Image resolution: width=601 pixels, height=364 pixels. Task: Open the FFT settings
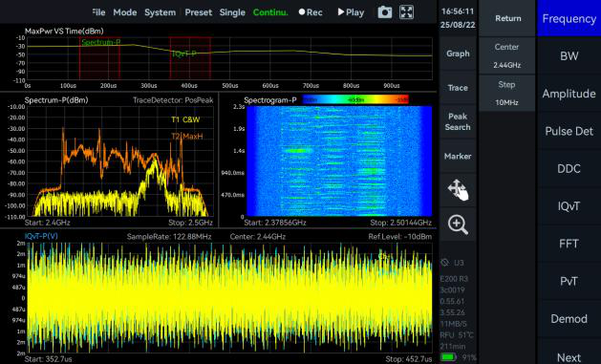click(569, 244)
